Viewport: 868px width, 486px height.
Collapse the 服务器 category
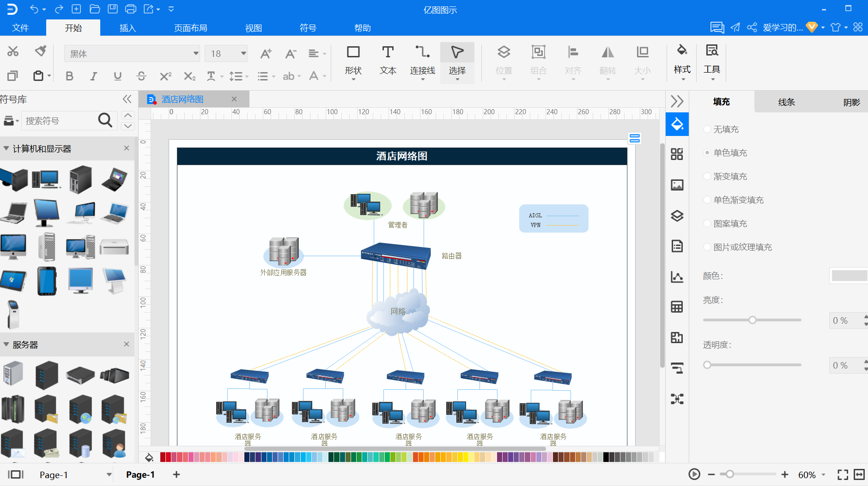click(6, 345)
